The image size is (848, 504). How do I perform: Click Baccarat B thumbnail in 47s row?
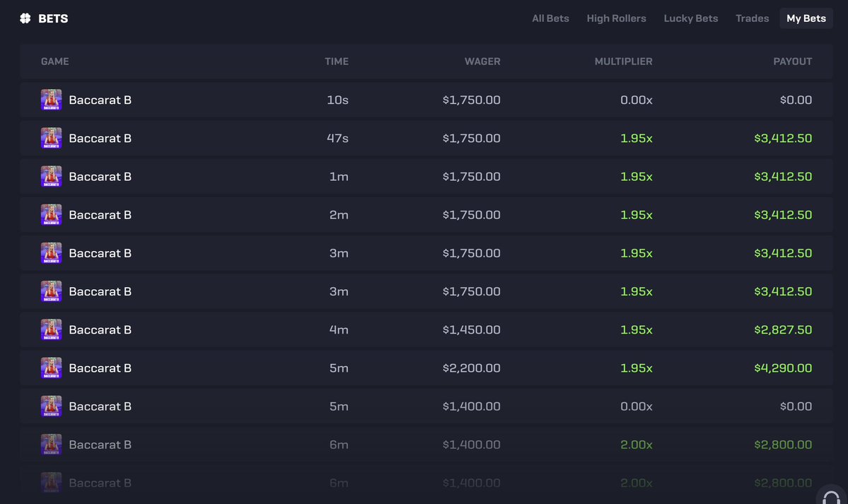click(x=52, y=139)
